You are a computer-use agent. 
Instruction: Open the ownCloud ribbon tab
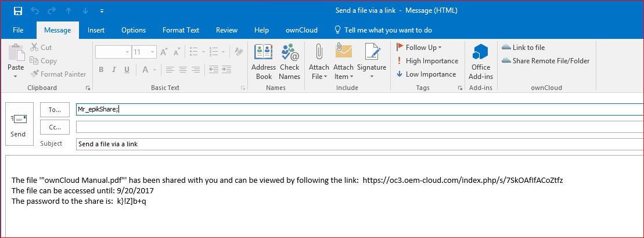pyautogui.click(x=302, y=30)
